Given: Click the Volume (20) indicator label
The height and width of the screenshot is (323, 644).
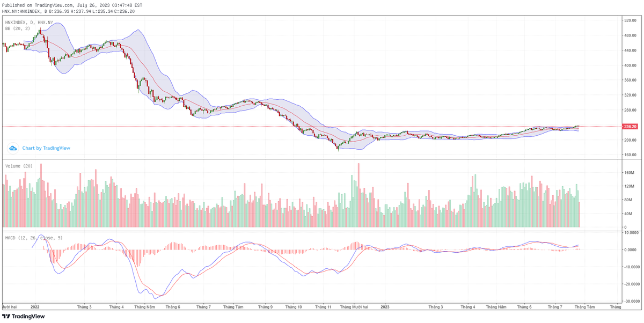Looking at the screenshot, I should click(x=19, y=166).
